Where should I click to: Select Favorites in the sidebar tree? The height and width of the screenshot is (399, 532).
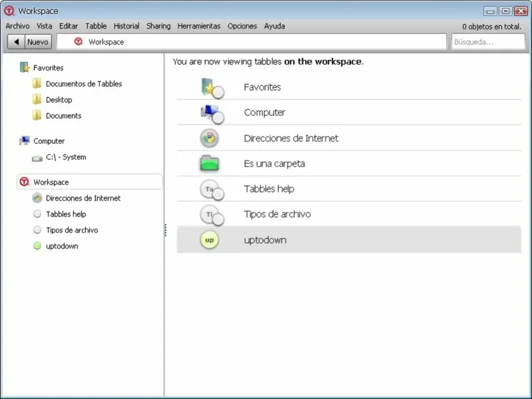(48, 68)
